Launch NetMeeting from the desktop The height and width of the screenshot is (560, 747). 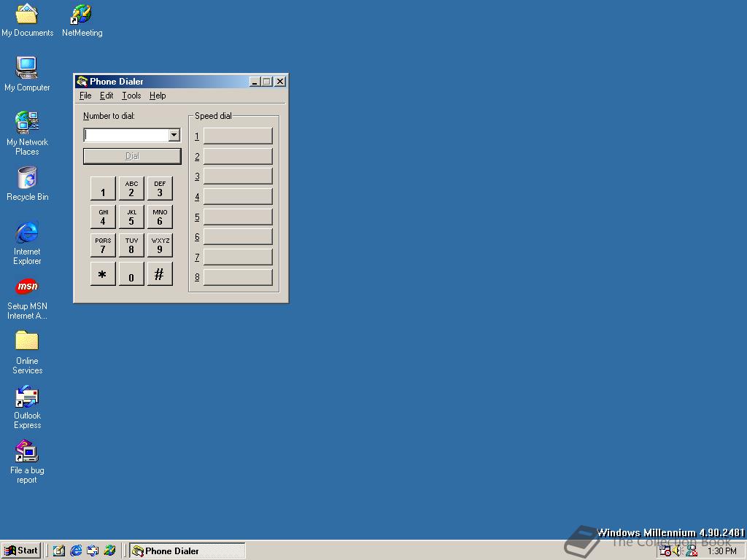click(x=82, y=20)
